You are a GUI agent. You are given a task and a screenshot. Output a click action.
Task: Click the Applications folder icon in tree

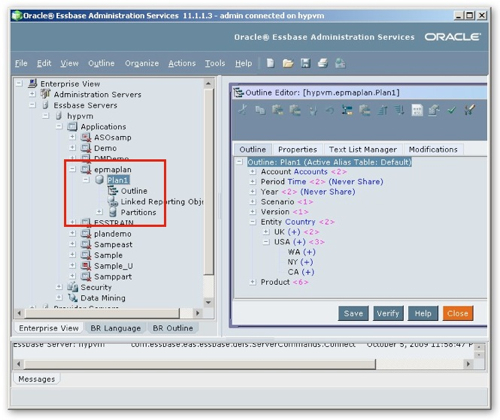click(72, 126)
